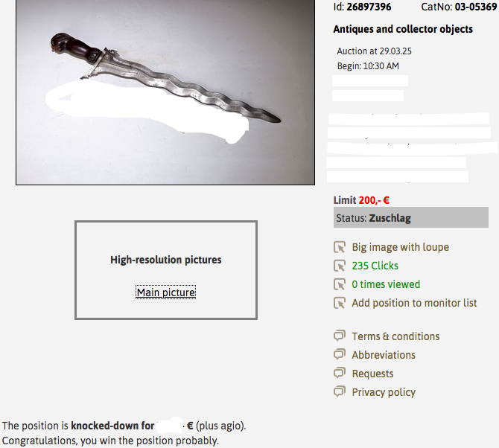
Task: Click the 0 times viewed link
Action: tap(386, 284)
